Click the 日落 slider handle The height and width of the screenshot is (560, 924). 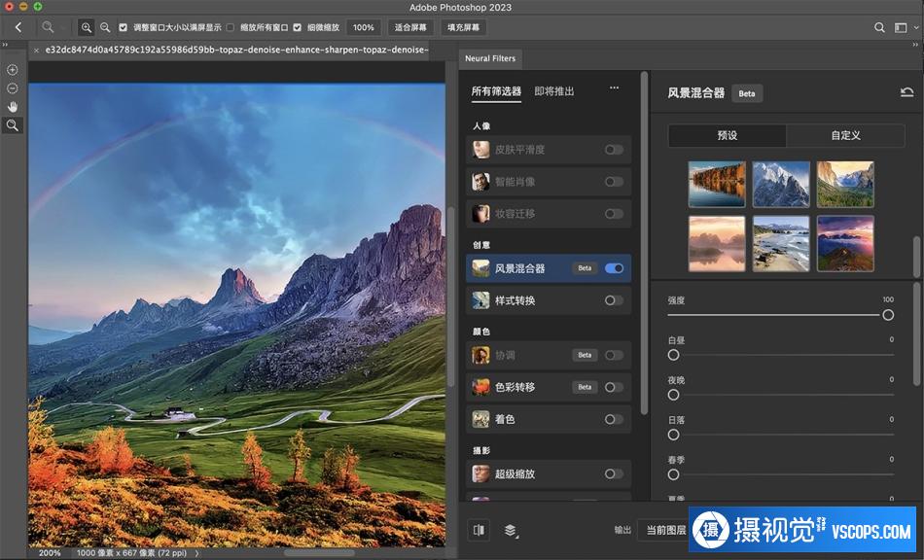tap(674, 435)
